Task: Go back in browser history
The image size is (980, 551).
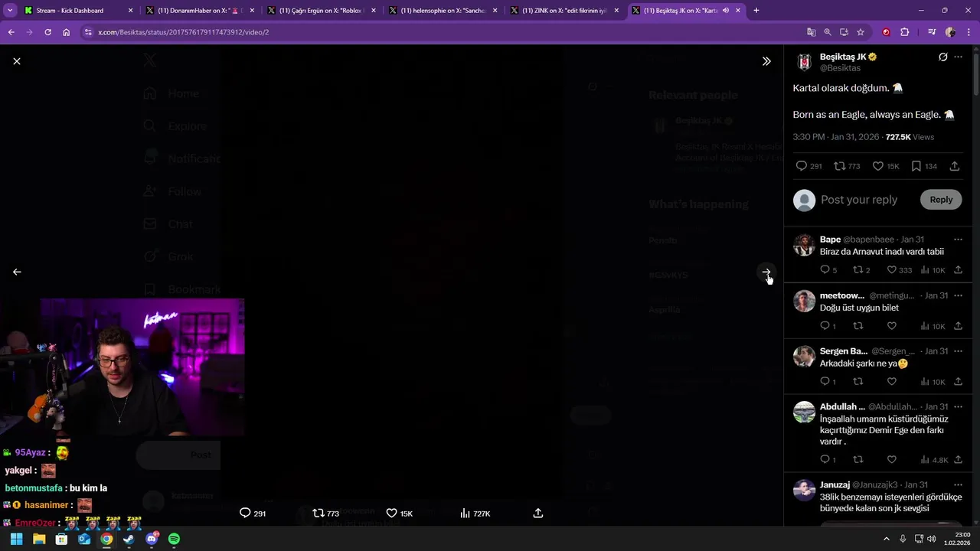Action: pos(11,32)
